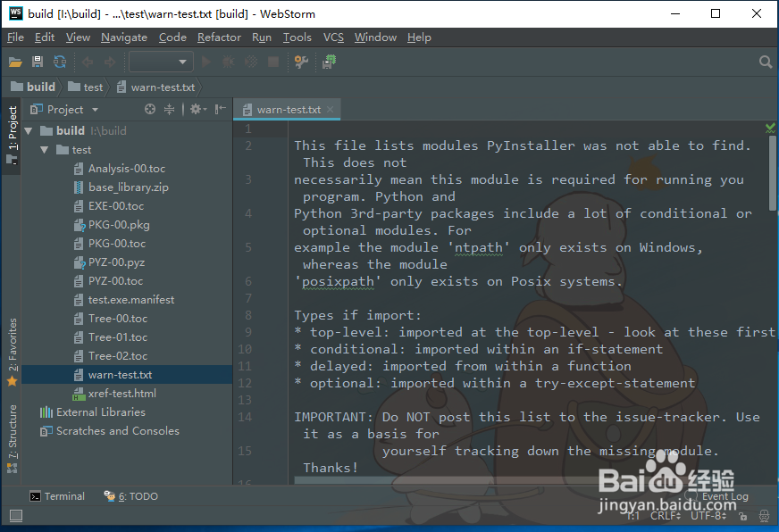The image size is (779, 532).
Task: Click the Run play button
Action: [205, 62]
